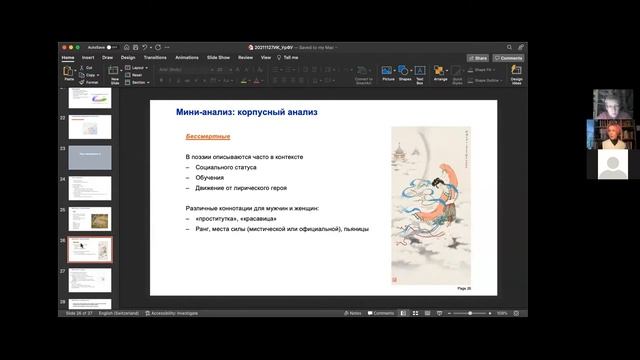Switch to Normal view in status bar
640x360 pixels.
coord(403,313)
